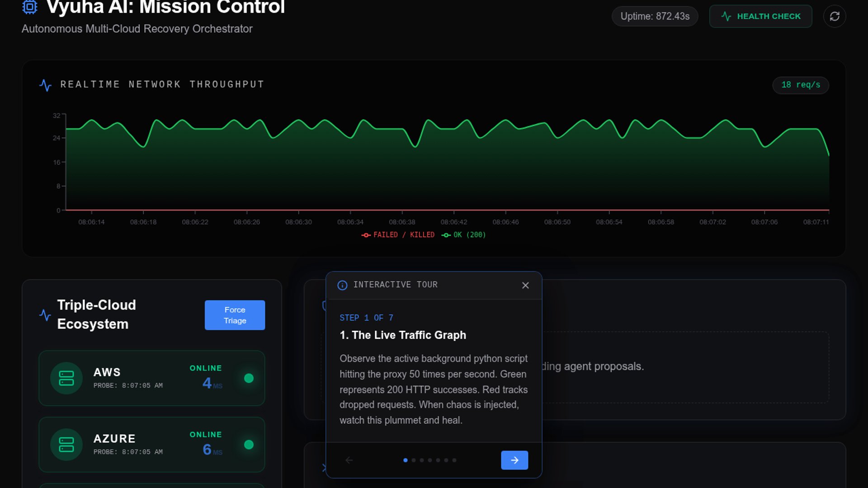Click AWS green online status indicator

point(249,378)
